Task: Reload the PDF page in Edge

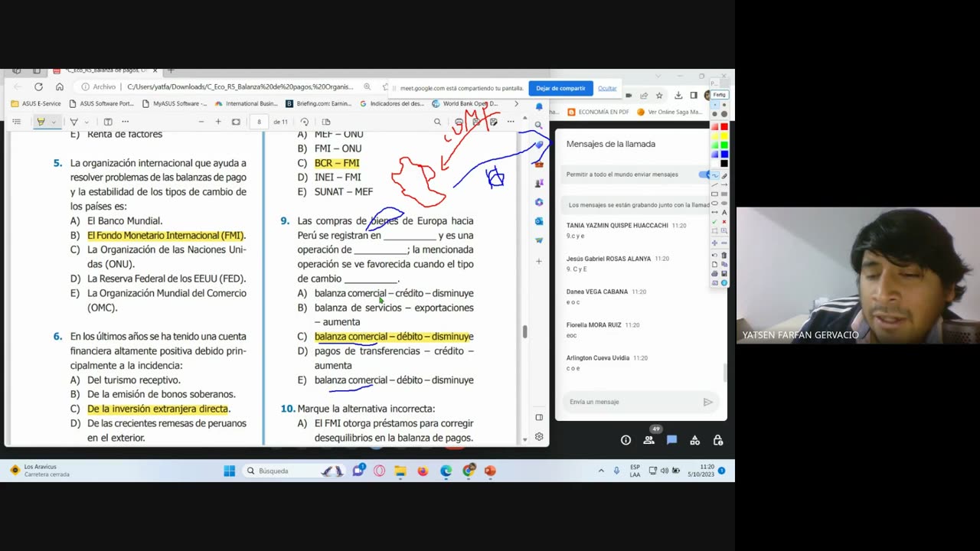Action: (x=38, y=87)
